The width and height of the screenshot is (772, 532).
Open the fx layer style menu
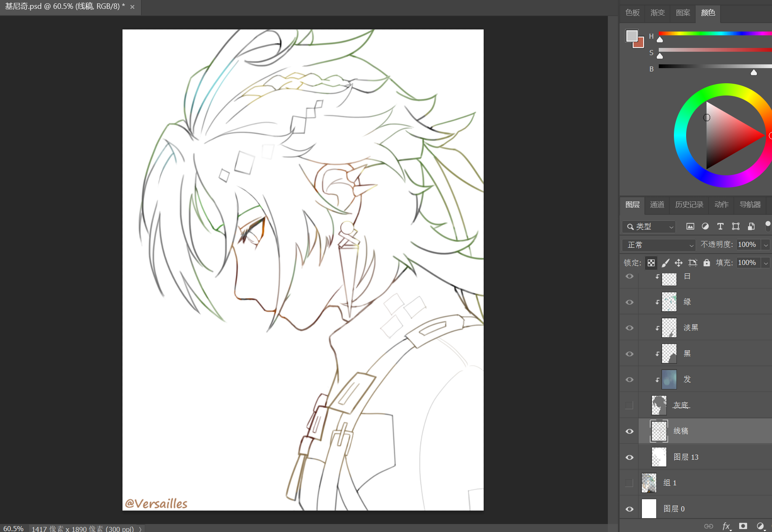726,526
